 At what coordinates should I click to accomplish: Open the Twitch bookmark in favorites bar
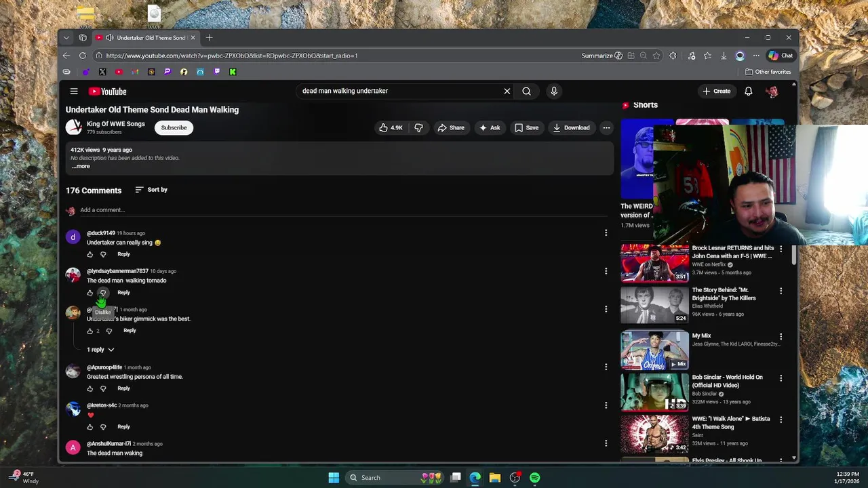[x=216, y=72]
